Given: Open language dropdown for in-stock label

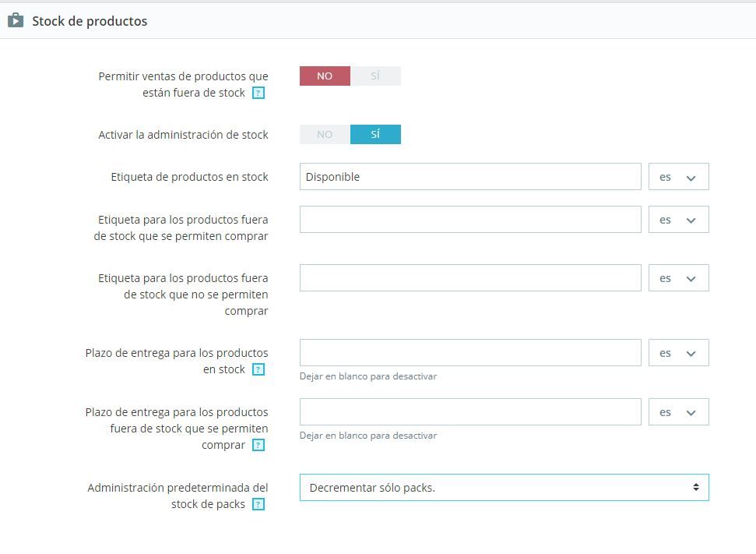Looking at the screenshot, I should [x=678, y=177].
